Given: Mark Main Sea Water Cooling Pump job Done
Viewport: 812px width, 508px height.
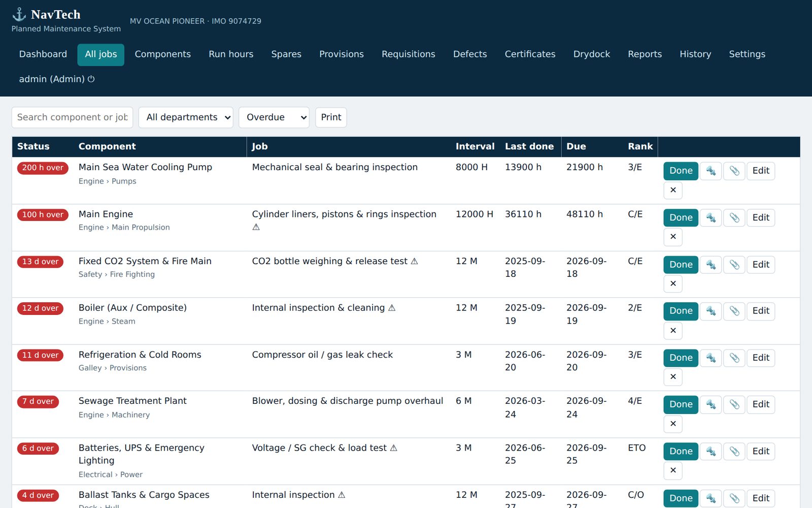Looking at the screenshot, I should [681, 171].
